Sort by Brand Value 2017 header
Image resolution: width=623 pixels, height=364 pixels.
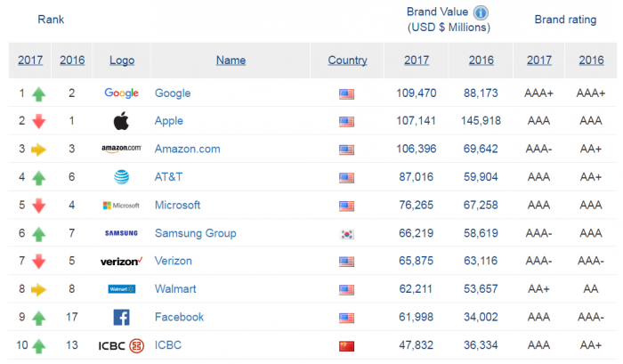coord(417,61)
